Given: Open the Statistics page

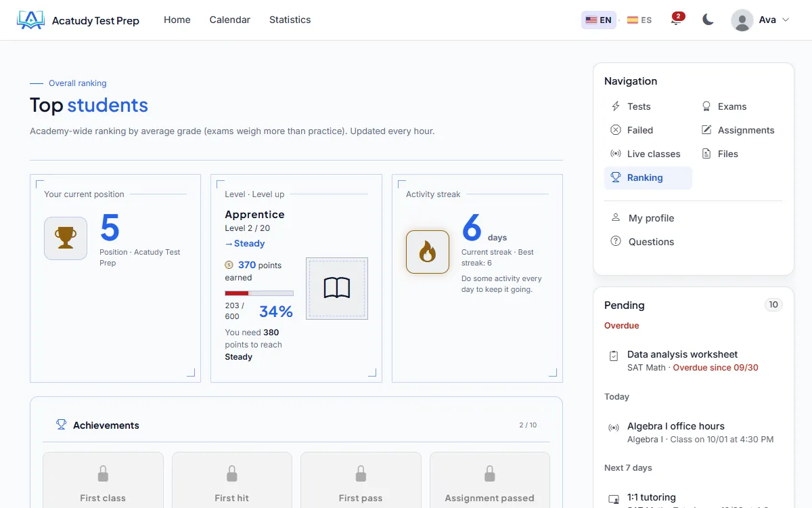Looking at the screenshot, I should point(290,20).
